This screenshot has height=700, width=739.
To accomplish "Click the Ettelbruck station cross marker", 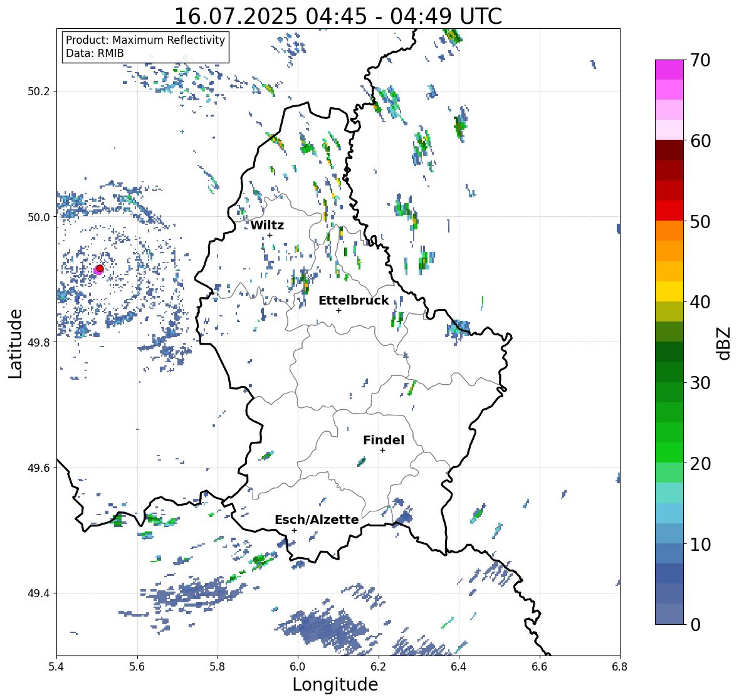I will pyautogui.click(x=338, y=310).
